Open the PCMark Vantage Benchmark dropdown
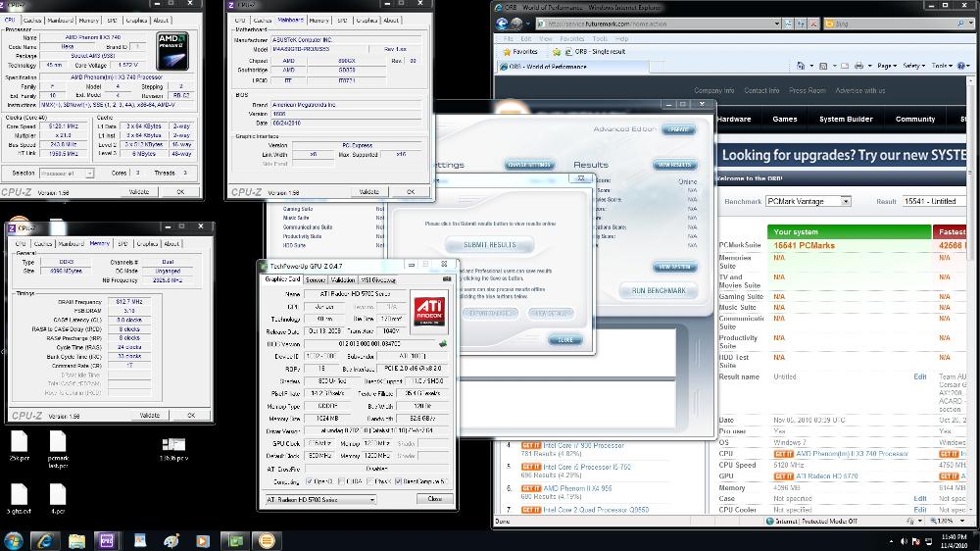 coord(808,201)
